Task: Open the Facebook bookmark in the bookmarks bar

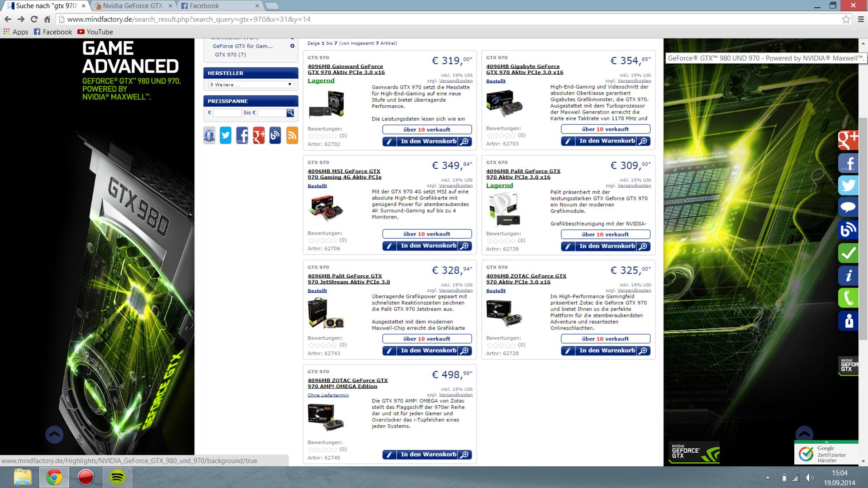Action: point(53,32)
